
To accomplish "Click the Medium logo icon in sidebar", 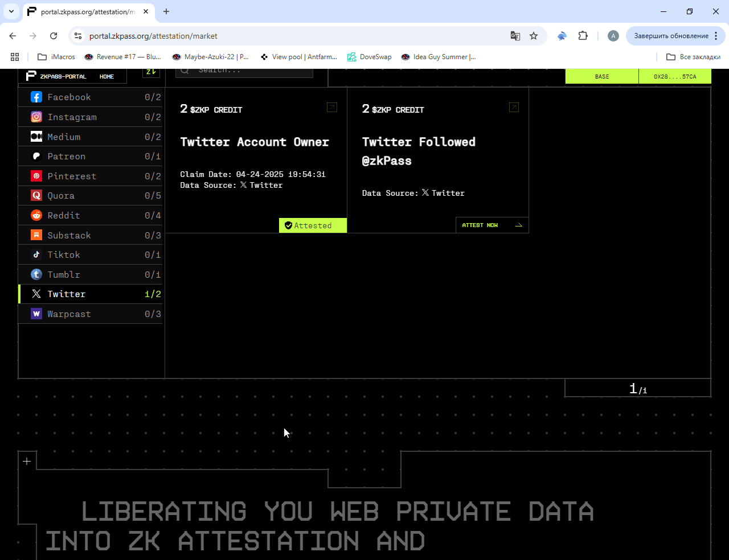I will click(36, 137).
